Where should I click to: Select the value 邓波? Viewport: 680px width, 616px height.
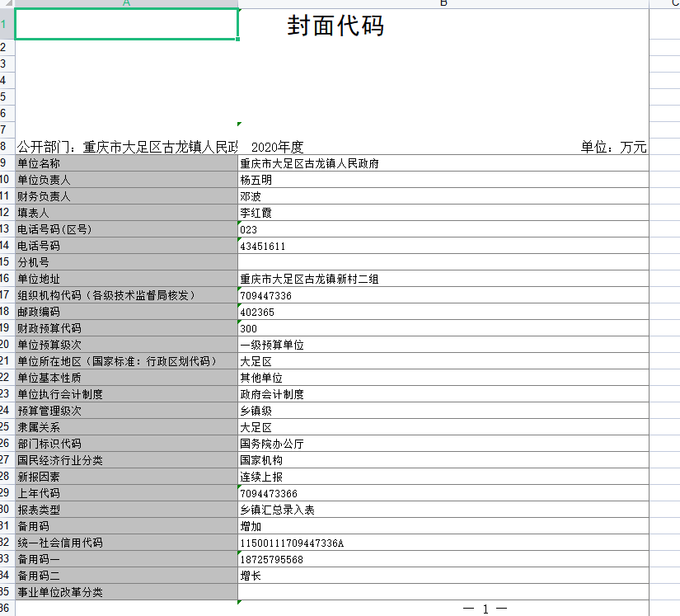click(x=443, y=196)
